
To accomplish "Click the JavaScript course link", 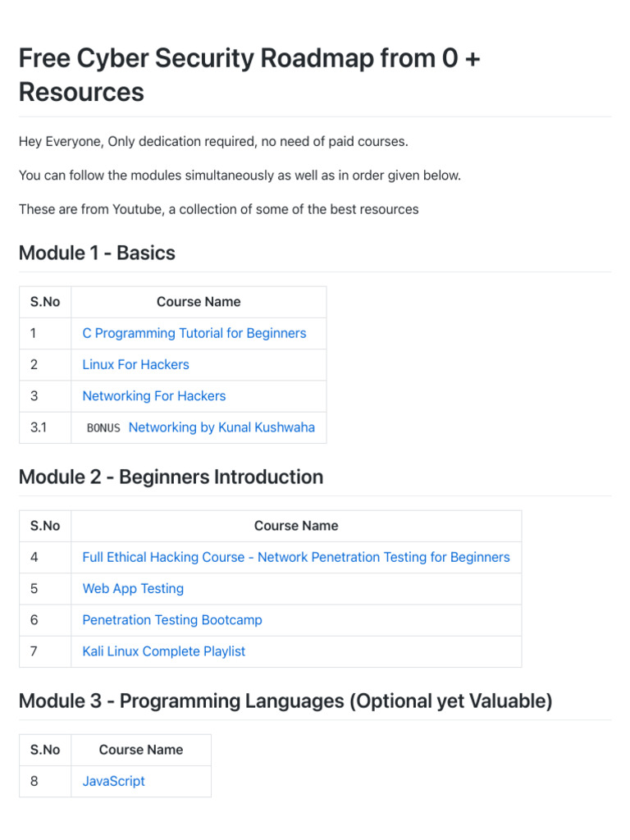I will coord(113,781).
